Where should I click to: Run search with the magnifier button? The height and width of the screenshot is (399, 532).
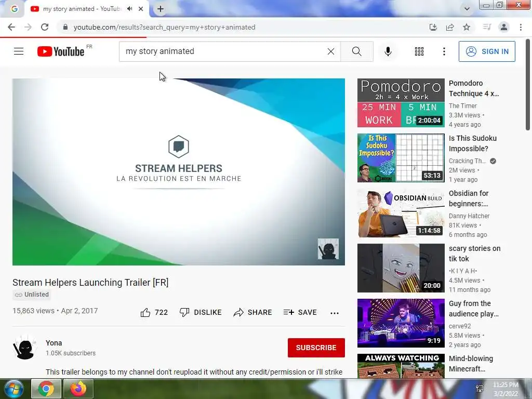pyautogui.click(x=356, y=51)
